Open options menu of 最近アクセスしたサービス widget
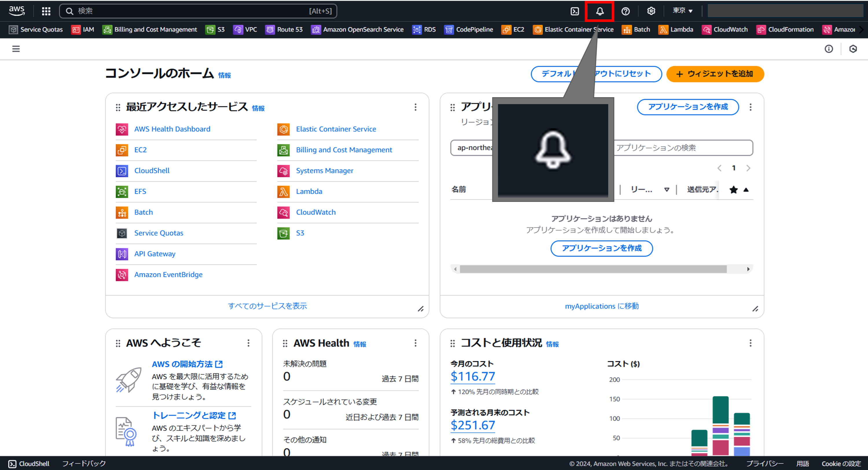Screen dimensions: 868x470 [x=415, y=107]
